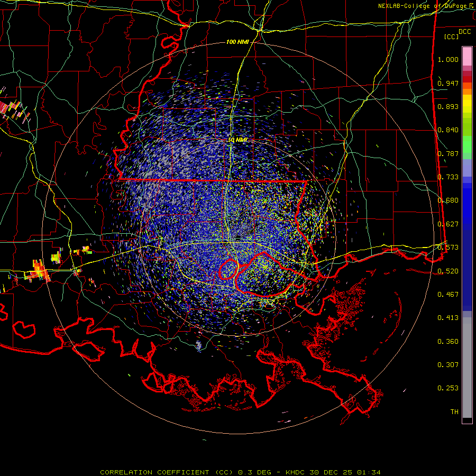Pick the pink segment of the color bar
Screen dimensions: 476x476
pos(467,56)
